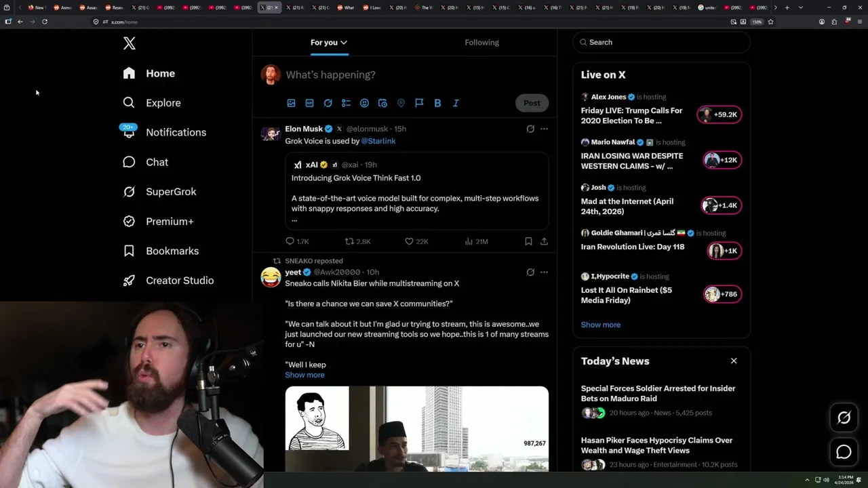Click the X logo in sidebar
The image size is (868, 488).
pos(130,43)
